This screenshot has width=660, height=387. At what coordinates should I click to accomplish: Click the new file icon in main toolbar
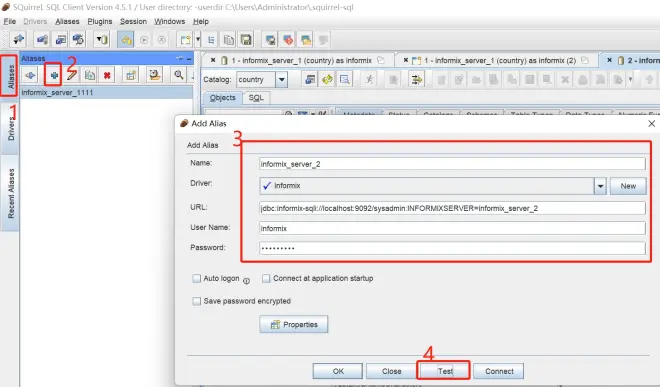pyautogui.click(x=186, y=40)
